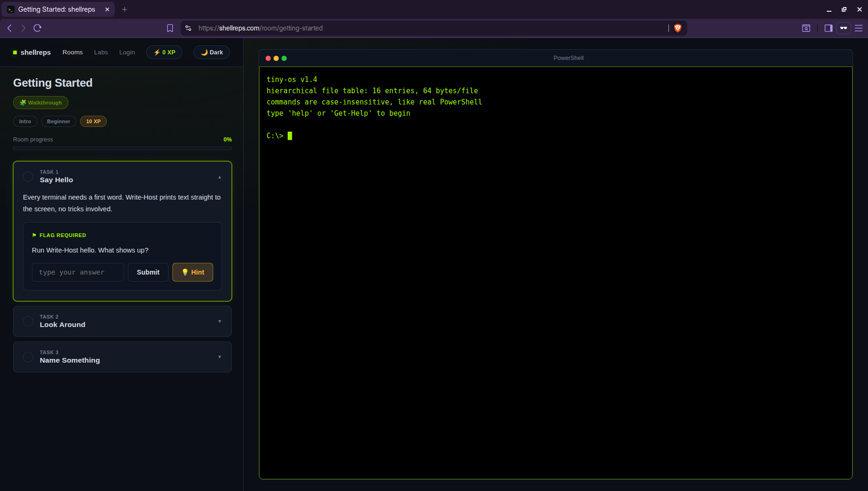Screen dimensions: 868x491
Task: Click the Walkthrough badge
Action: tap(41, 103)
